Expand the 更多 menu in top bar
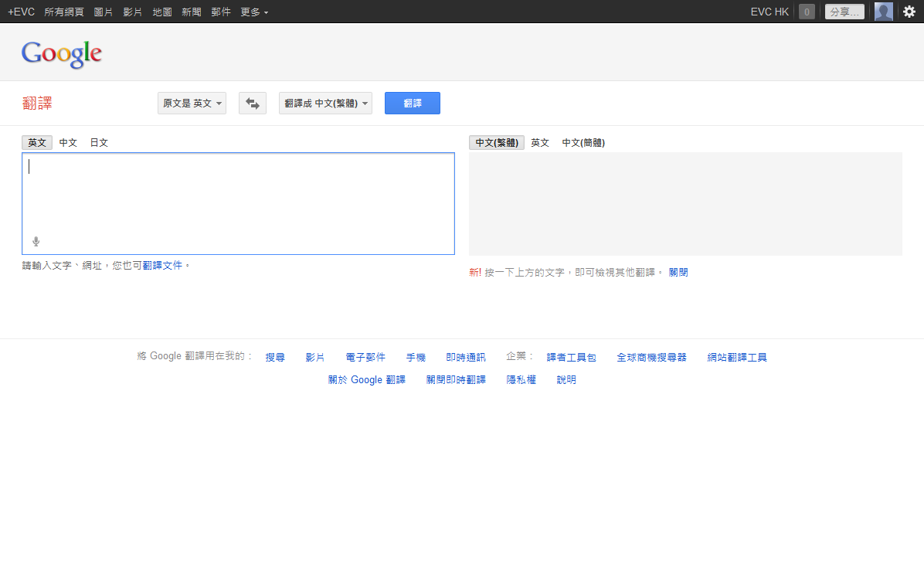The image size is (924, 574). [254, 12]
